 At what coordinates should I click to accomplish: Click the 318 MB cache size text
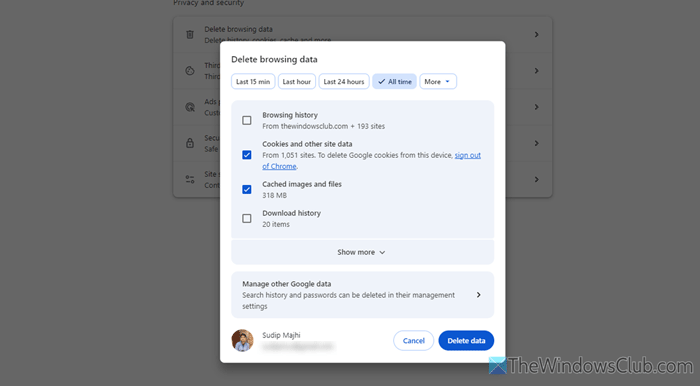(x=275, y=195)
